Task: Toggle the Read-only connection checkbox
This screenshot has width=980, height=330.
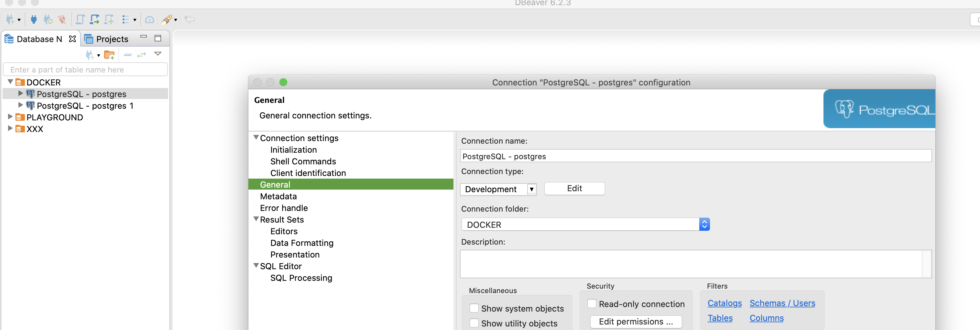Action: point(592,303)
